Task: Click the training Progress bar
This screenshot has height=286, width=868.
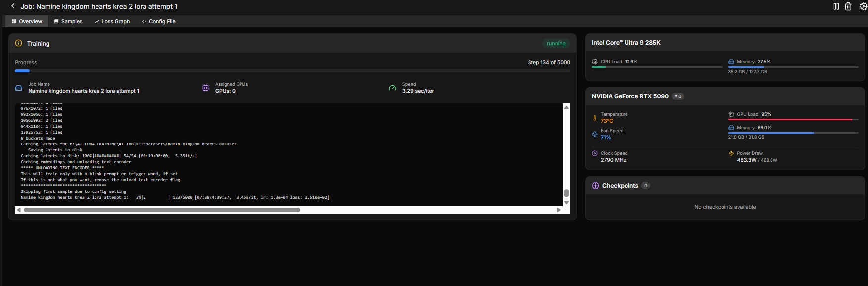Action: pyautogui.click(x=292, y=71)
